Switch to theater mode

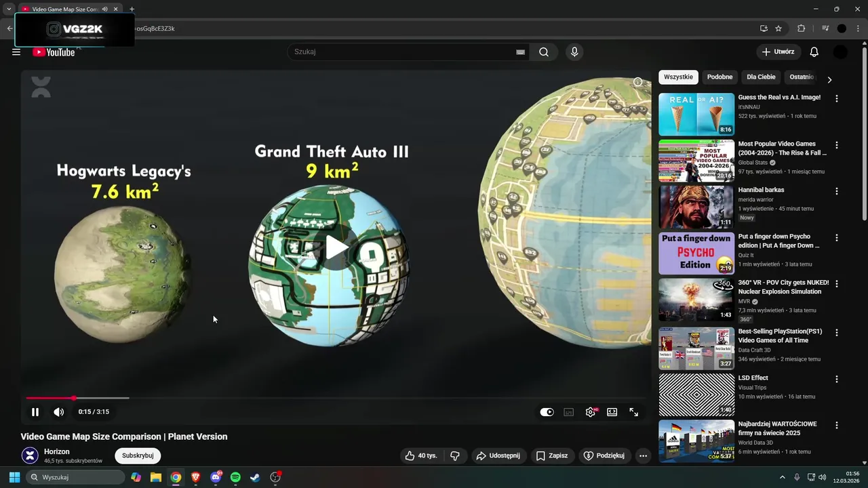[x=612, y=411]
